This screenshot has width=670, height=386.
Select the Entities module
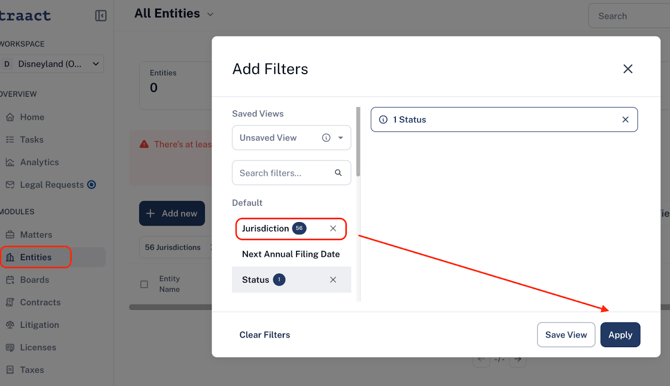tap(35, 257)
